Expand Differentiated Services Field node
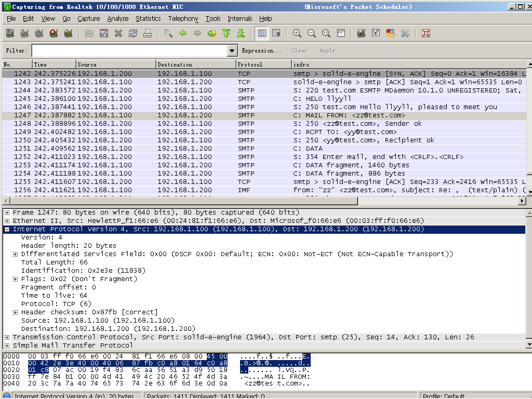The image size is (532, 399). (x=15, y=254)
